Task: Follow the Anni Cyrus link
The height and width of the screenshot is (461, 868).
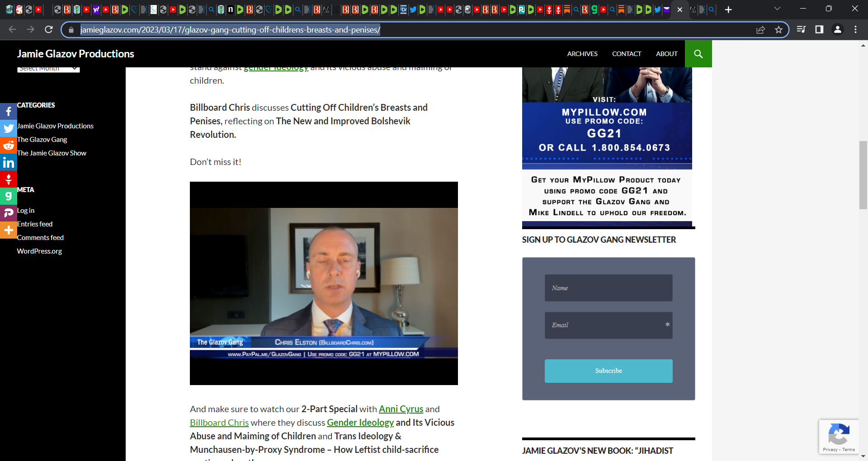Action: 401,409
